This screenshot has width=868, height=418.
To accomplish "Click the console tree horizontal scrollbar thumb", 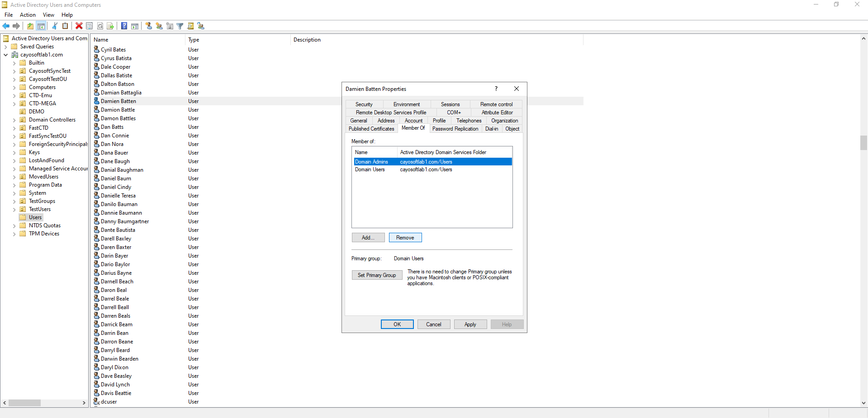I will [24, 403].
